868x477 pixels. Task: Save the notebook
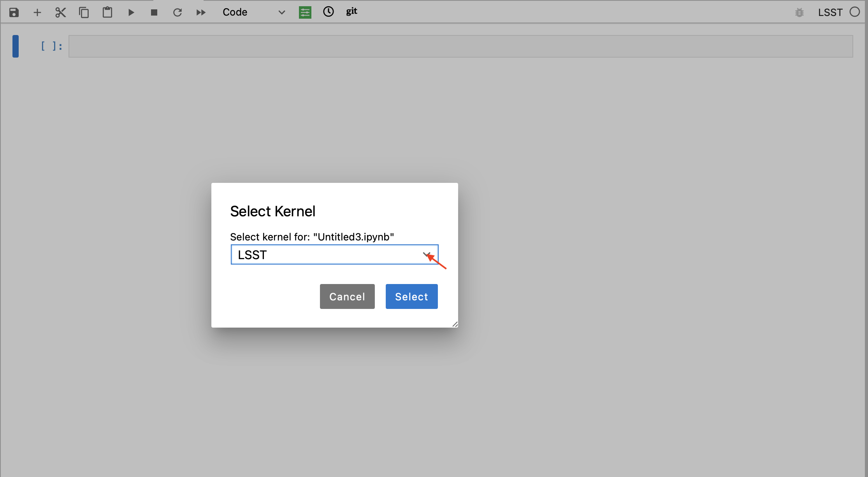(14, 12)
